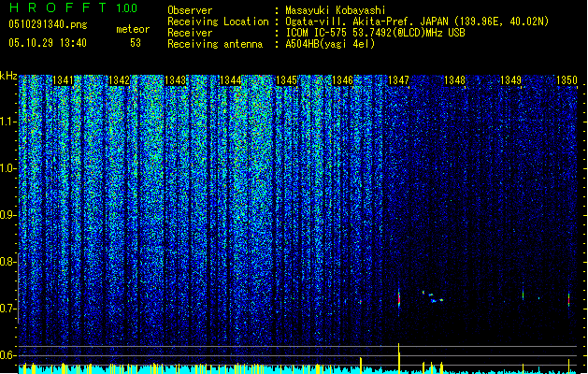Viewport: 588px width, 374px height.
Task: Click the green echo streak at 1349
Action: (523, 295)
